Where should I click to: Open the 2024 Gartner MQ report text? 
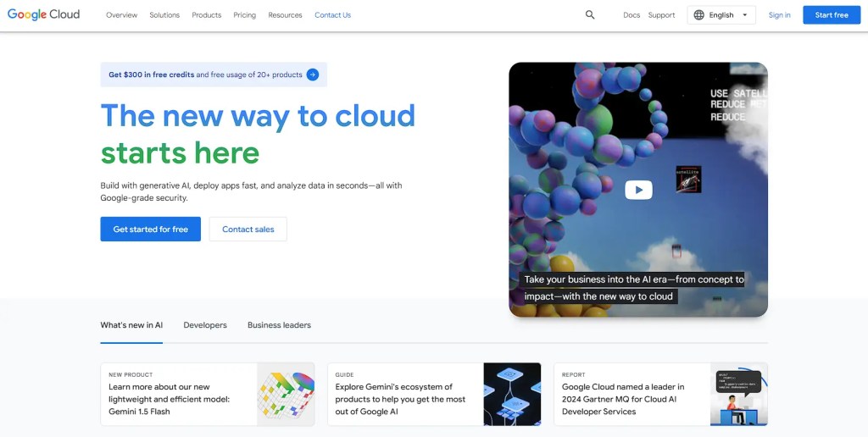[x=623, y=400]
